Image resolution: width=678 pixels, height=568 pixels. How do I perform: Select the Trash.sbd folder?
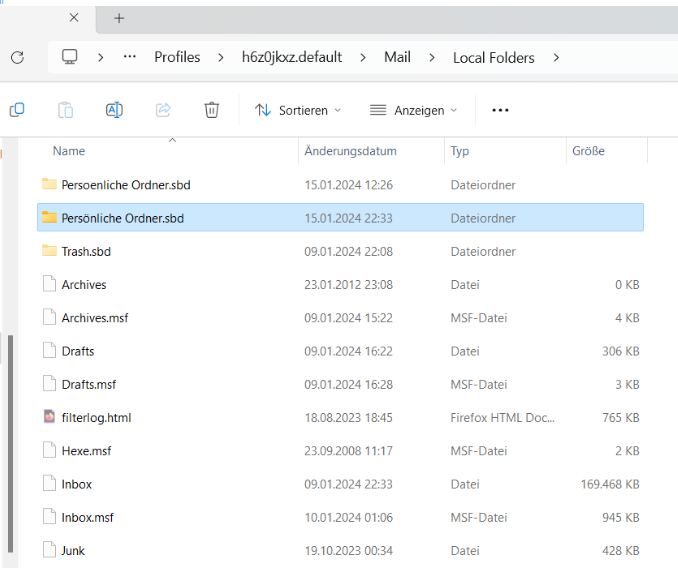pyautogui.click(x=86, y=252)
